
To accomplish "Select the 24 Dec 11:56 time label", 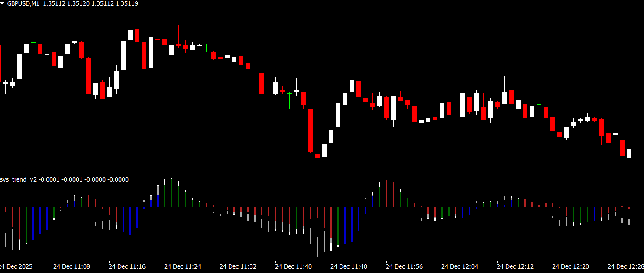I will (404, 266).
